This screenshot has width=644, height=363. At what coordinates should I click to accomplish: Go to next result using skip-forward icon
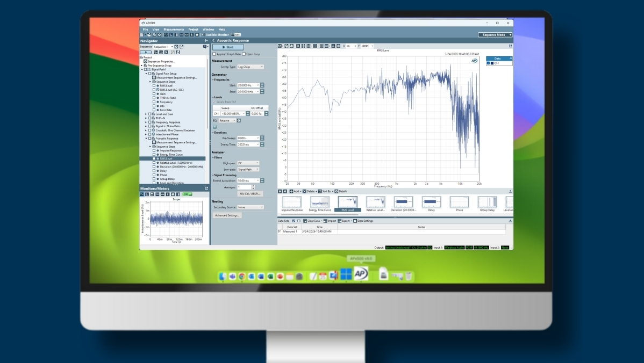click(x=285, y=191)
